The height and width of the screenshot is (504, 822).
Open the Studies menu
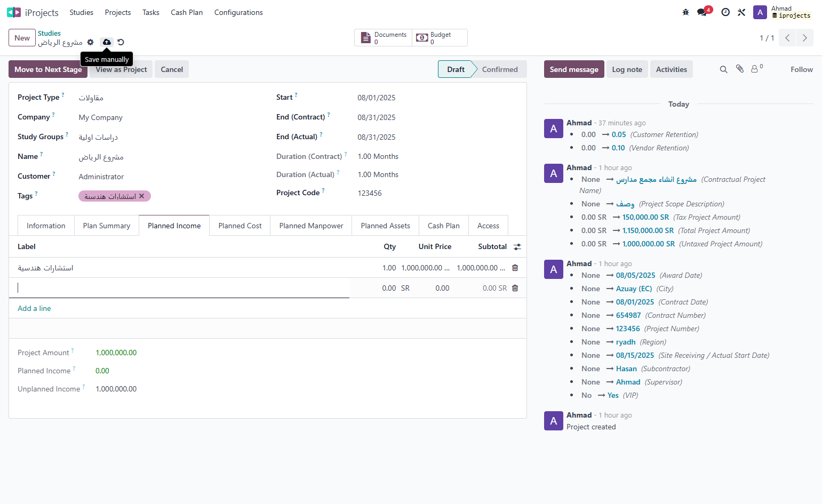point(81,12)
